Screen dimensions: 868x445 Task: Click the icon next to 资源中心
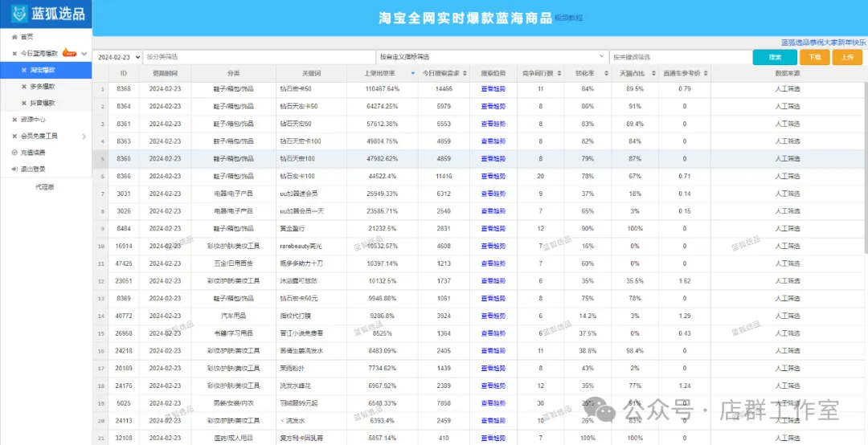tap(14, 120)
